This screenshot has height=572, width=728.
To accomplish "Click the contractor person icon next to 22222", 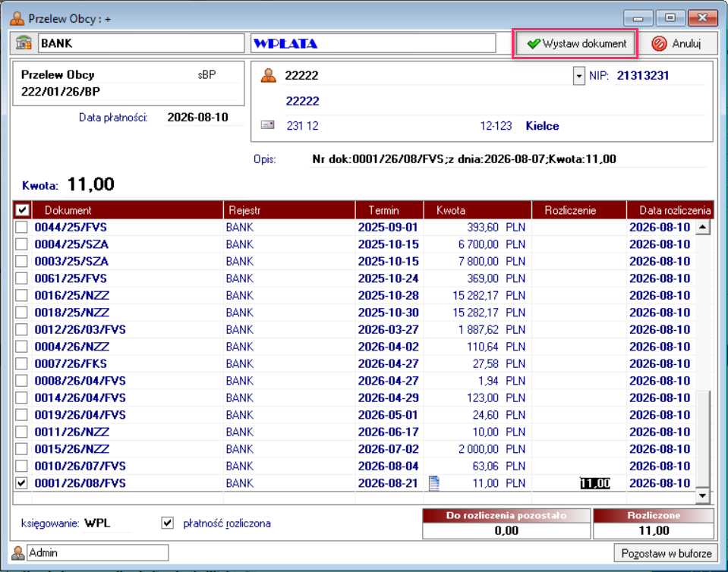I will click(269, 75).
